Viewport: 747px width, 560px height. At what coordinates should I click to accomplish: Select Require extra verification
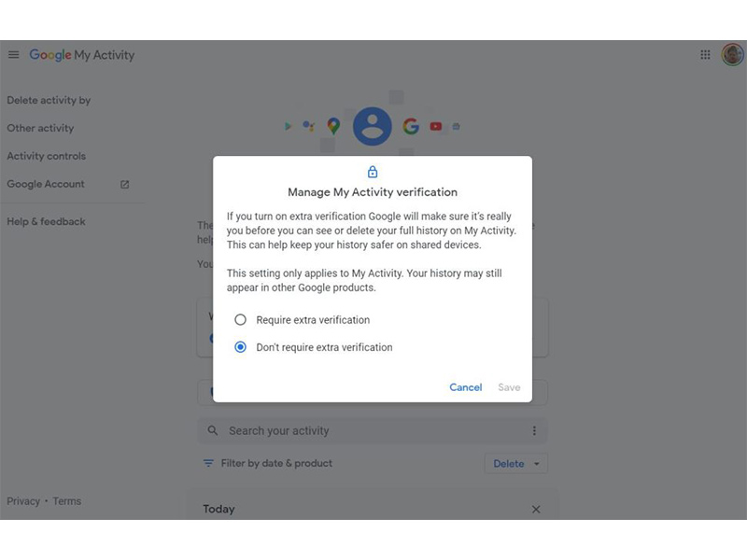[x=241, y=319]
